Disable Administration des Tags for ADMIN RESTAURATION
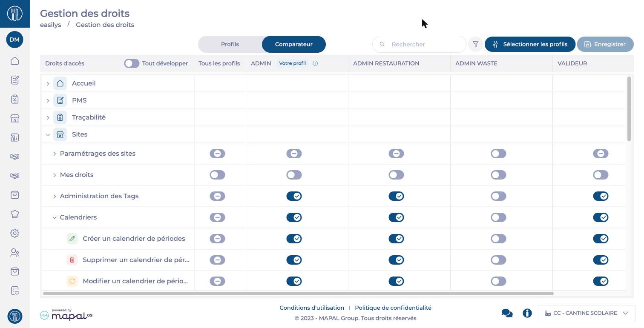 (x=396, y=196)
